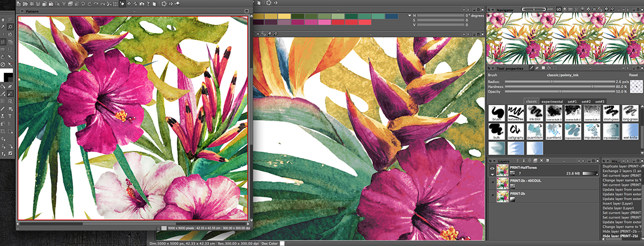Click the H hue slider

[x=441, y=15]
